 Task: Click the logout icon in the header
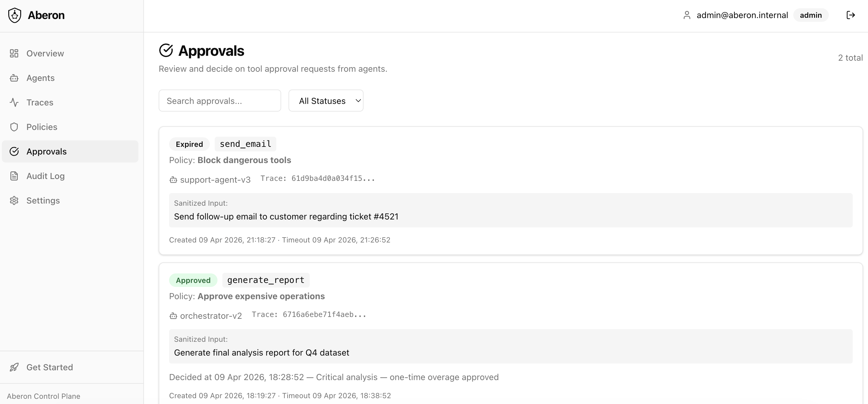point(850,15)
